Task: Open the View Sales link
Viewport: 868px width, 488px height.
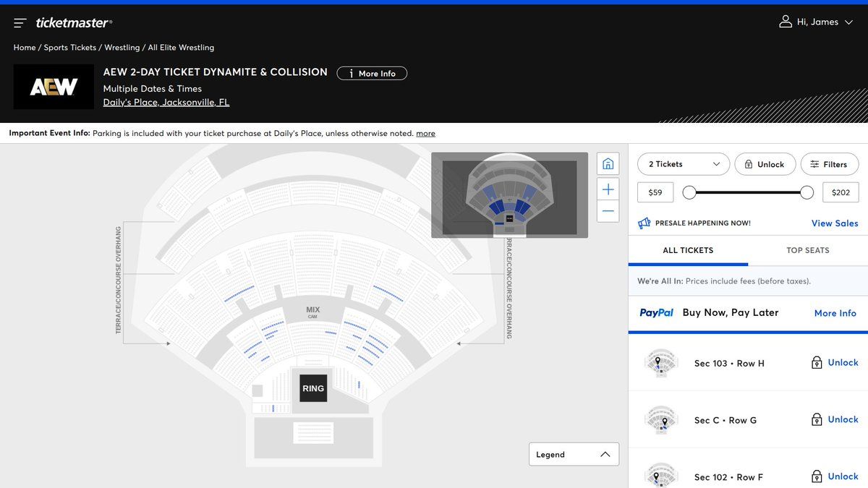Action: (834, 223)
